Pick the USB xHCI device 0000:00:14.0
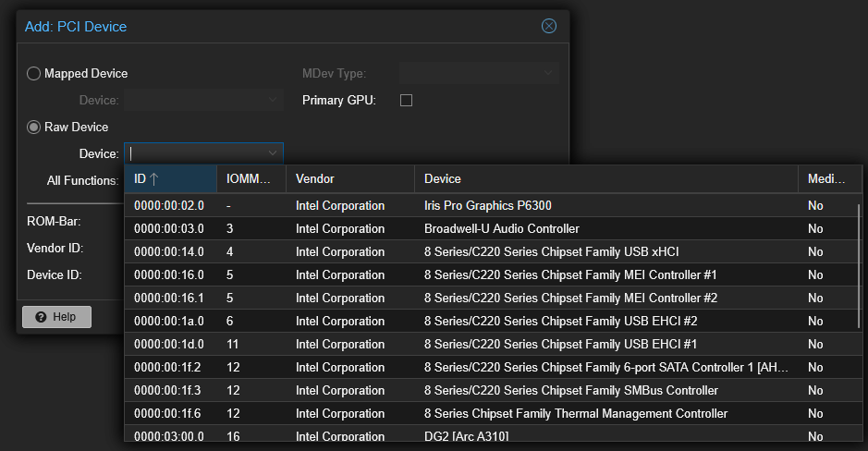 (491, 251)
